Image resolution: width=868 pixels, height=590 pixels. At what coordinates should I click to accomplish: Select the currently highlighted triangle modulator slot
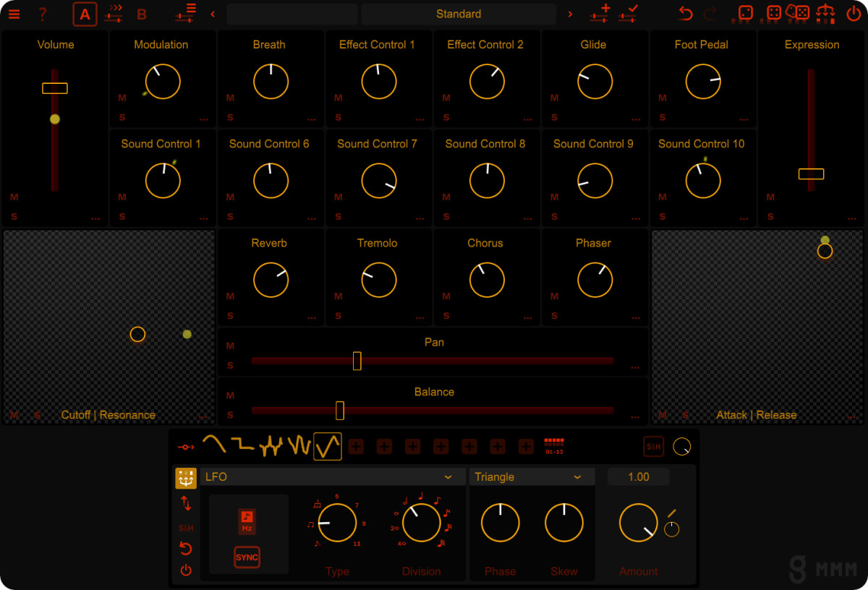(328, 447)
